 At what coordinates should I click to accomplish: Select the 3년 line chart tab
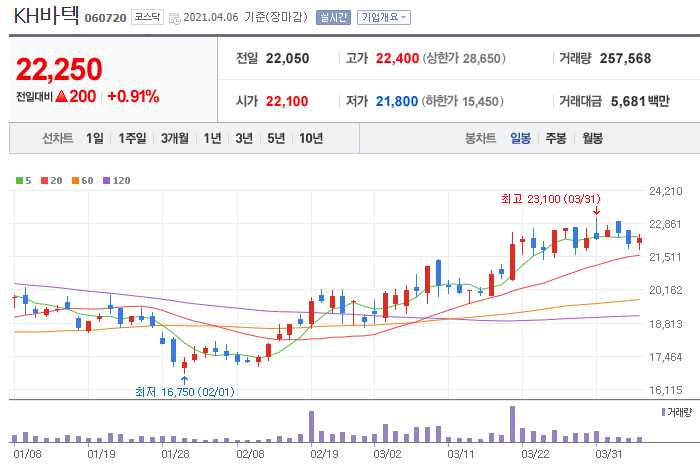coord(244,138)
